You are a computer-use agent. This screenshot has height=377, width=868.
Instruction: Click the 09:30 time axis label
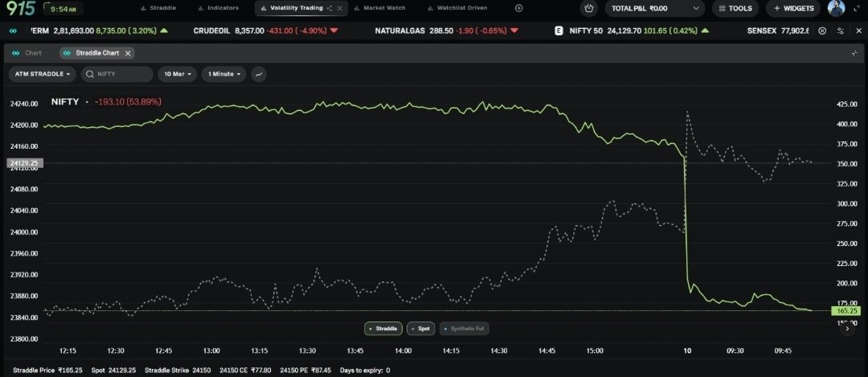click(735, 350)
